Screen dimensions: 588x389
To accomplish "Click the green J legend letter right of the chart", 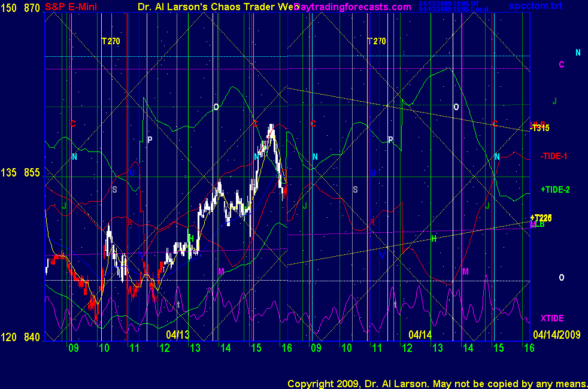I will (x=554, y=101).
